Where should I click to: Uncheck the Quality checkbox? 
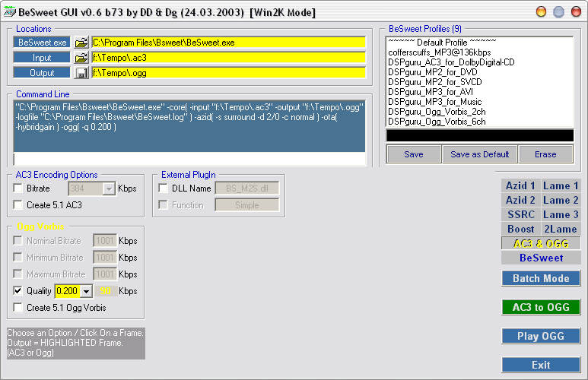pyautogui.click(x=17, y=290)
